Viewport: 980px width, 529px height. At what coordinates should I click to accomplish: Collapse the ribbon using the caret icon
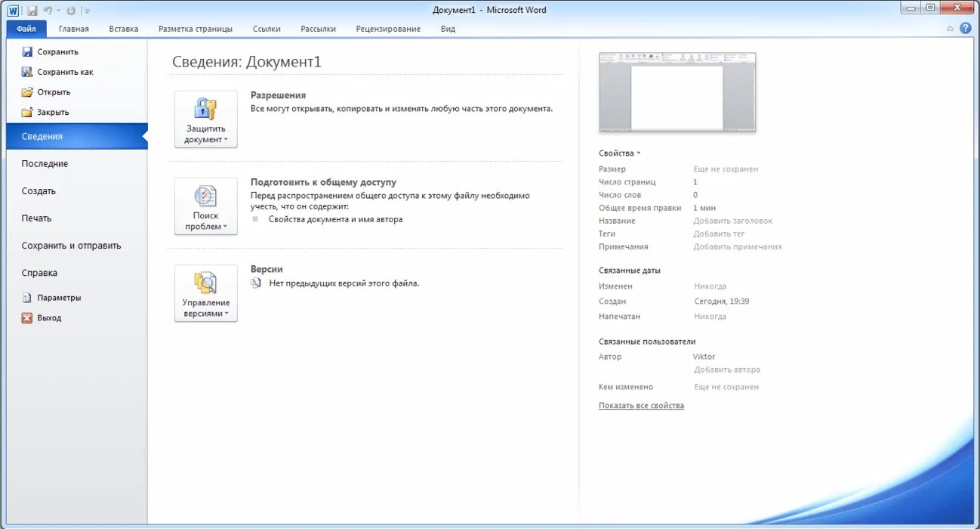coord(950,29)
